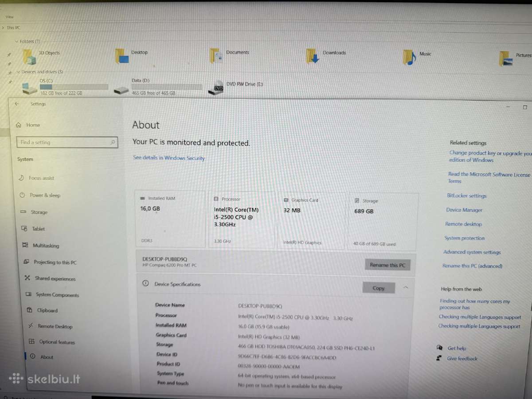Click the Clipboard icon in sidebar
Image resolution: width=532 pixels, height=399 pixels.
coord(29,310)
